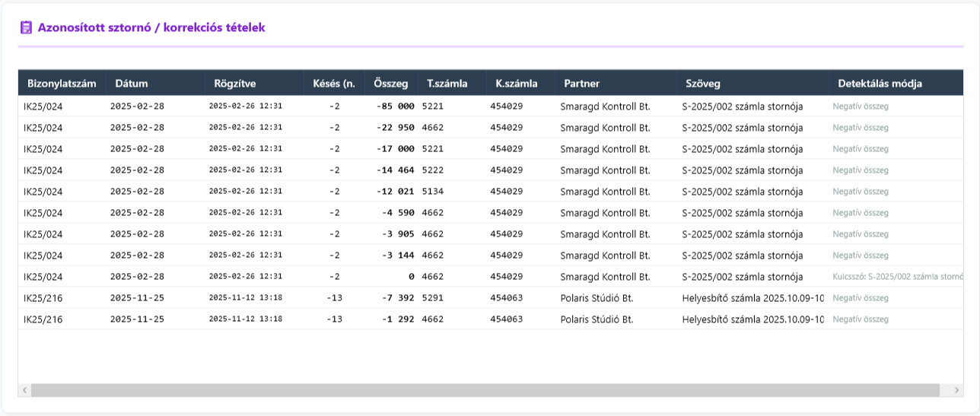
Task: Click the right arrow of horizontal scrollbar
Action: [956, 390]
